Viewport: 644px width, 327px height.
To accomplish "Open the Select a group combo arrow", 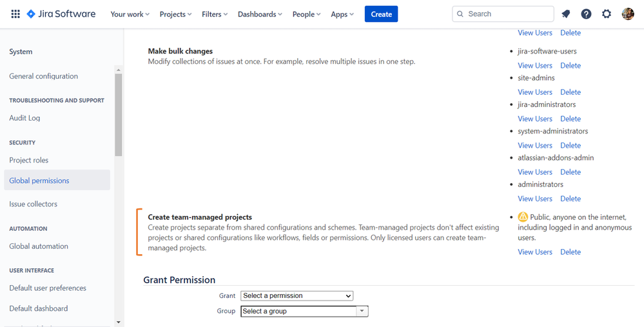I will pyautogui.click(x=362, y=311).
